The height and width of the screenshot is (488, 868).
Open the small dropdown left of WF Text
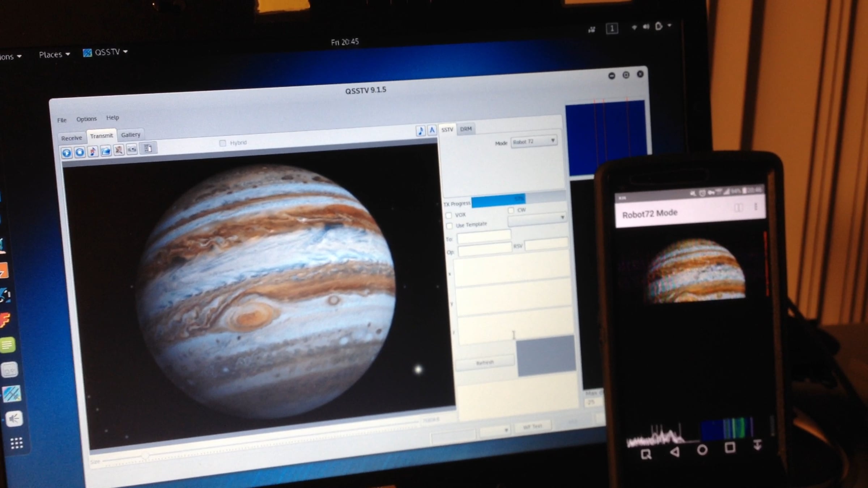(x=495, y=431)
